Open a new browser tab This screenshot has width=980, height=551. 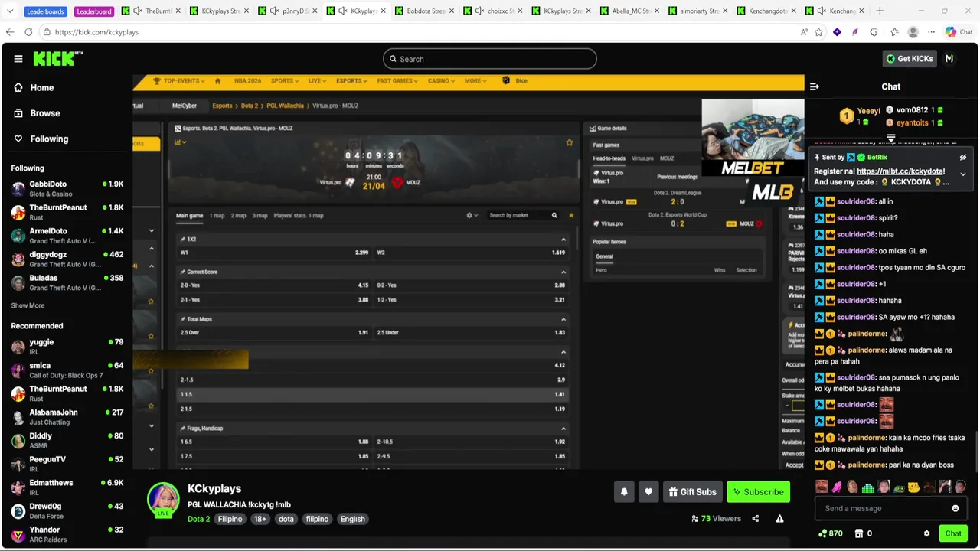[880, 11]
